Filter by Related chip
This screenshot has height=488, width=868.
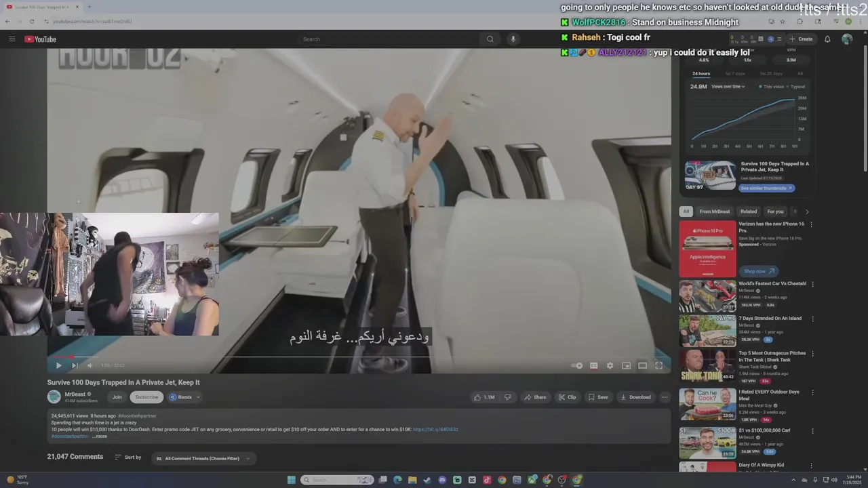[749, 211]
